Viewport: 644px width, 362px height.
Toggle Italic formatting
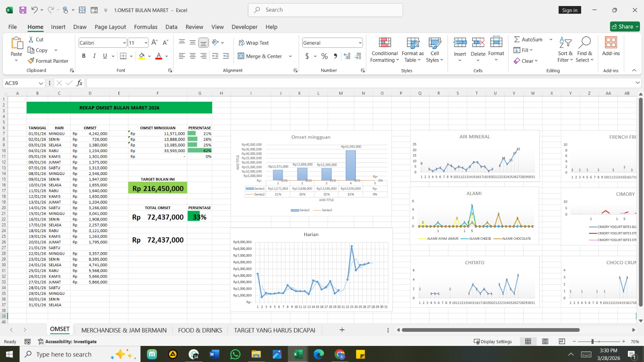pyautogui.click(x=94, y=56)
